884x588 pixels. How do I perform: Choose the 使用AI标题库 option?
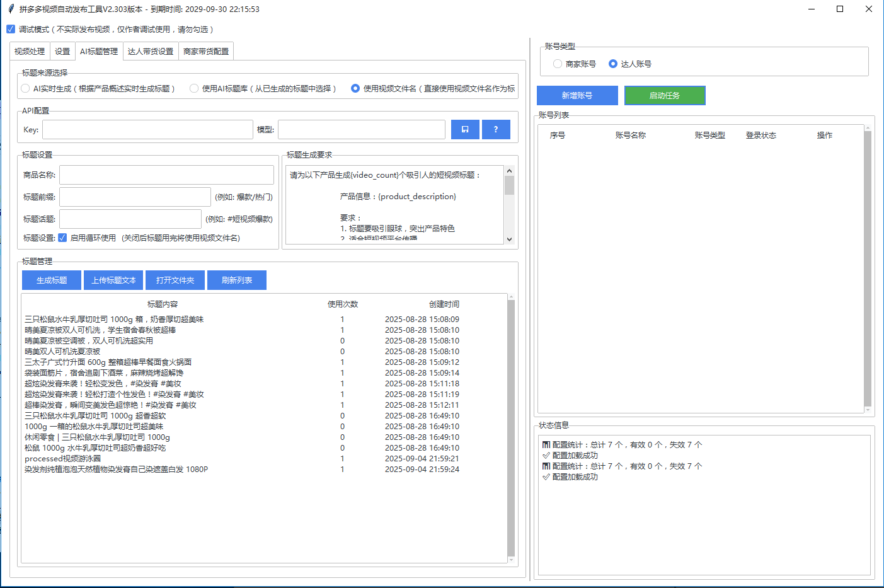point(194,88)
